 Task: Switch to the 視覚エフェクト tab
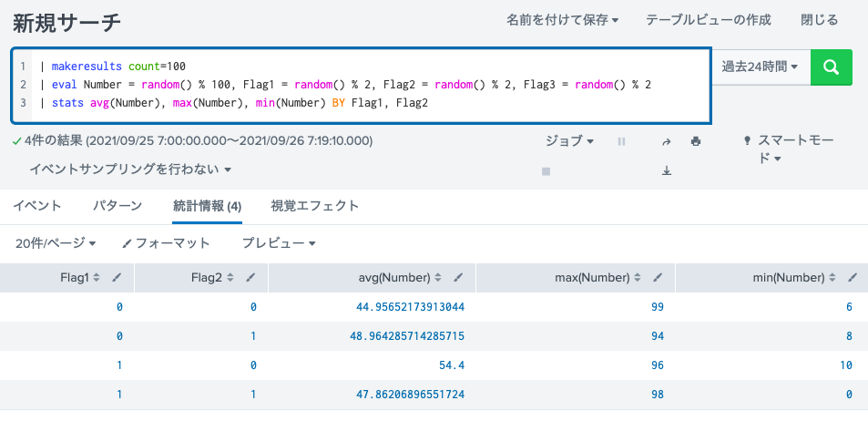tap(315, 206)
